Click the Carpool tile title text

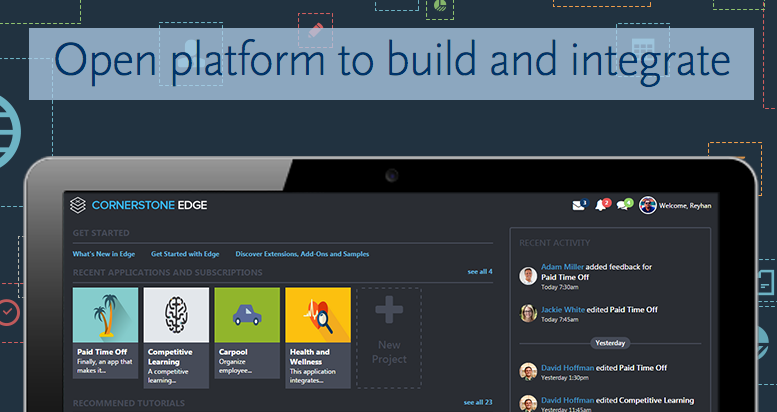[233, 352]
